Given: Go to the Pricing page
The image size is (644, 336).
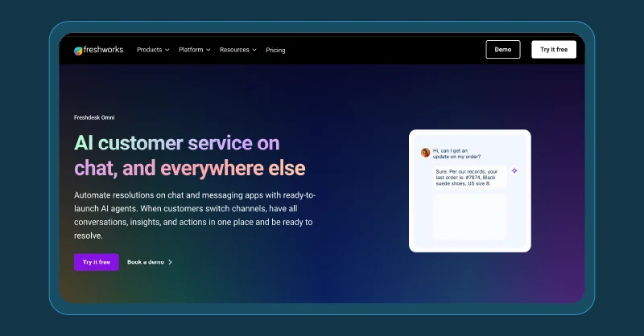Looking at the screenshot, I should coord(275,50).
